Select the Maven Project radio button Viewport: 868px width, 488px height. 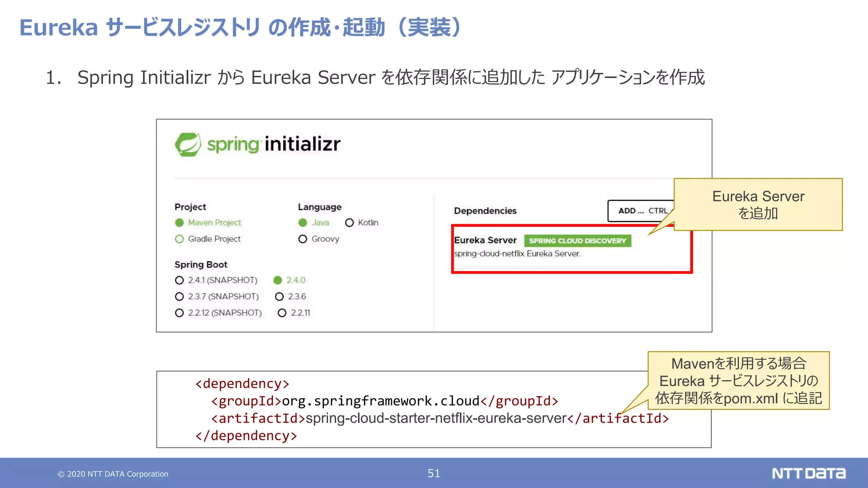tap(179, 223)
